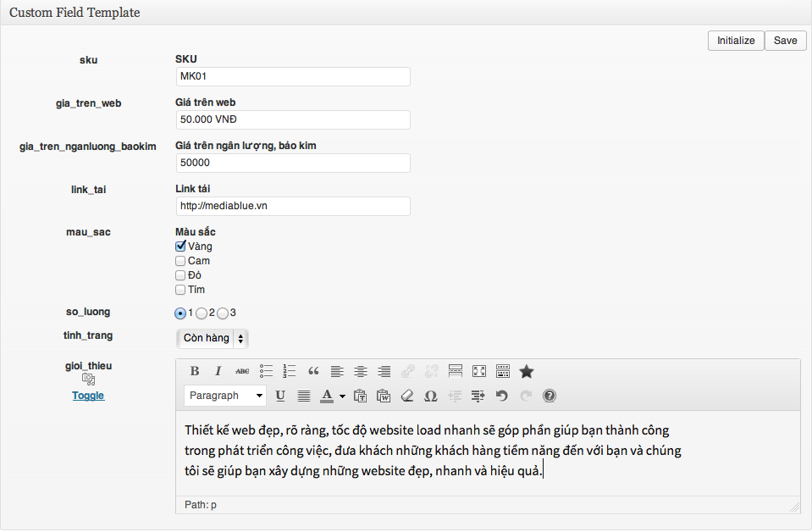Viewport: 812px width, 532px height.
Task: Open fullscreen editing mode
Action: click(x=479, y=372)
